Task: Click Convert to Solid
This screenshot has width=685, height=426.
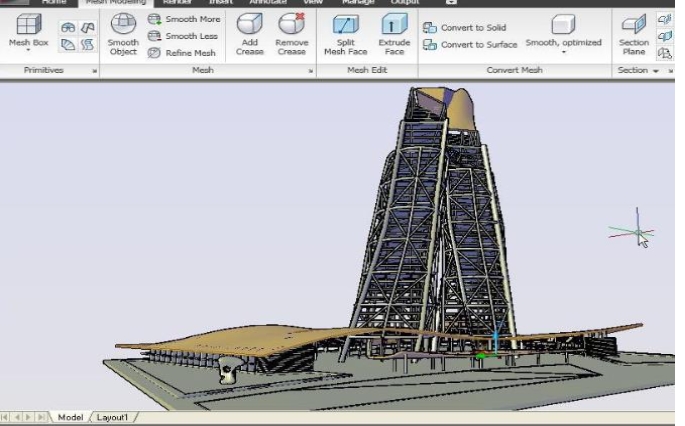Action: [465, 28]
